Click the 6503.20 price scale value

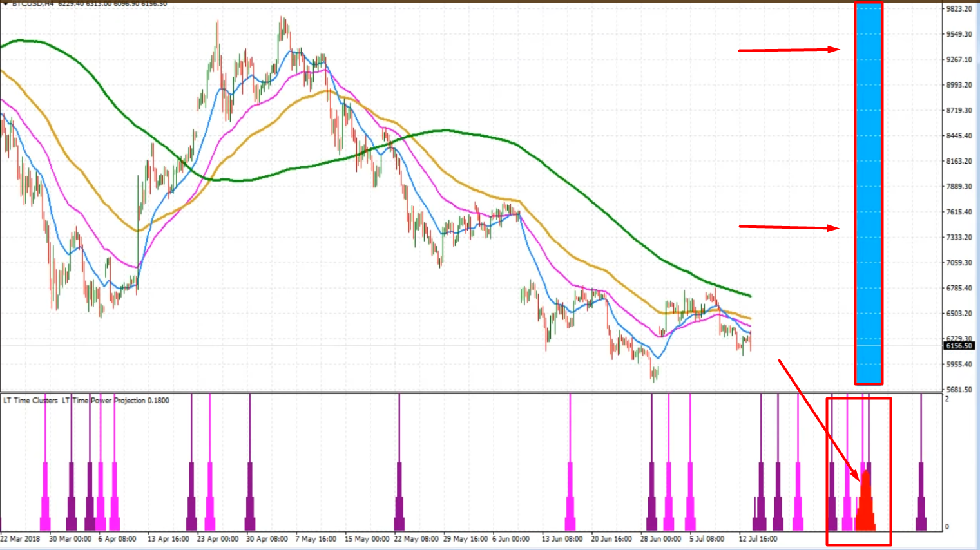tap(959, 314)
